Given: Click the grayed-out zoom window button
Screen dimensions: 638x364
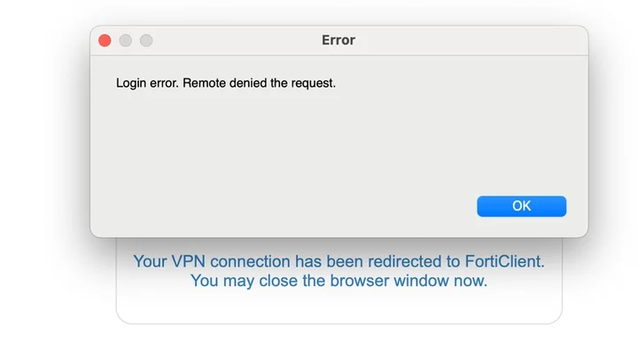Looking at the screenshot, I should click(146, 41).
